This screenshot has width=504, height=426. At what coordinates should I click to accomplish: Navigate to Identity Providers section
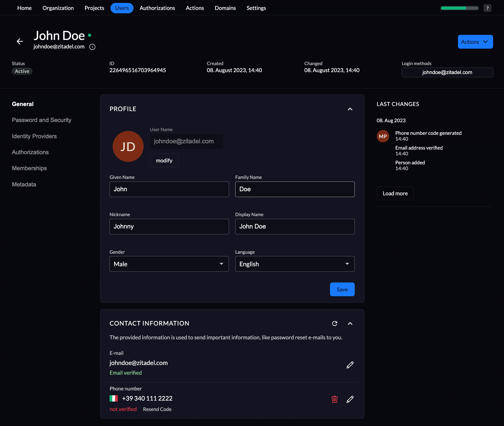coord(34,136)
